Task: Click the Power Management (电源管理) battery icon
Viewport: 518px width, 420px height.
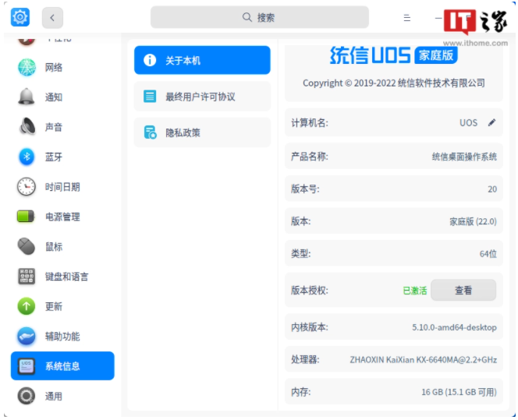Action: tap(27, 217)
